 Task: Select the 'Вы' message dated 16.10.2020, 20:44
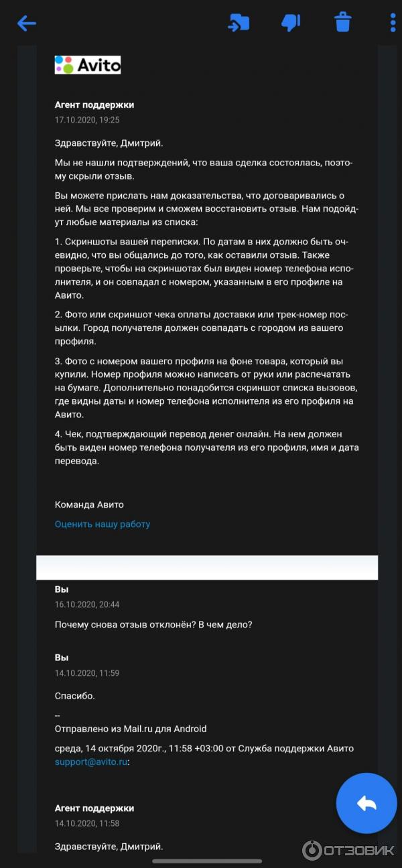click(62, 589)
